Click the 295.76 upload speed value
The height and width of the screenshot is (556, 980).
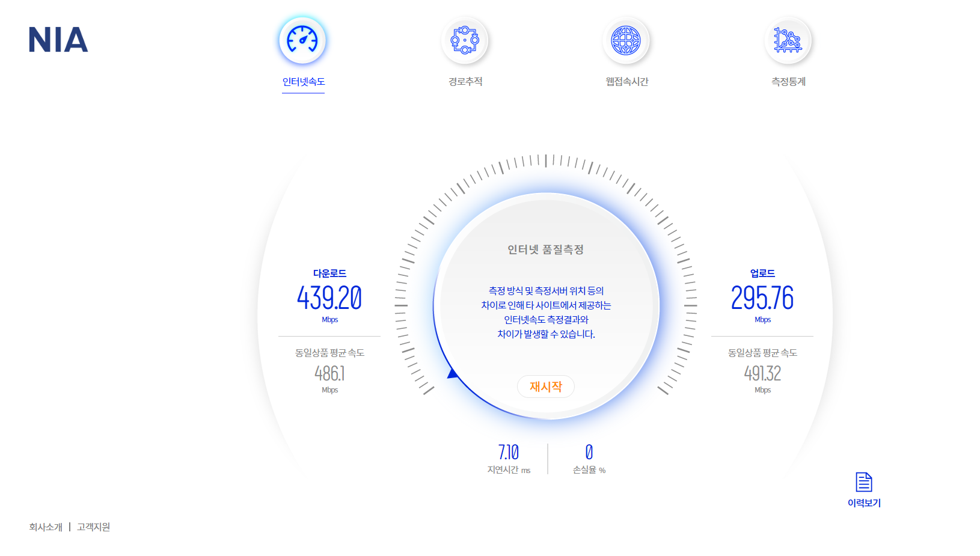[x=762, y=298]
